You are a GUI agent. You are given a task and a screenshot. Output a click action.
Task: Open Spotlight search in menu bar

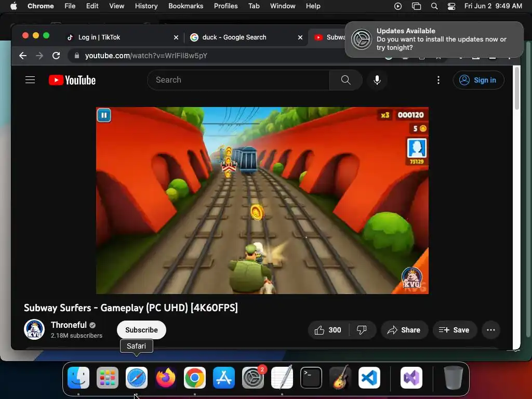[x=434, y=6]
